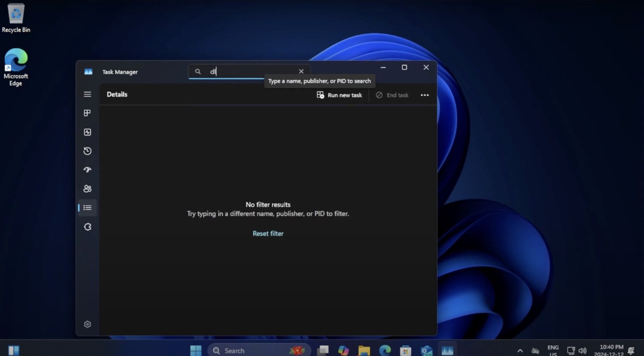
Task: Launch Microsoft Edge from the taskbar
Action: [384, 350]
